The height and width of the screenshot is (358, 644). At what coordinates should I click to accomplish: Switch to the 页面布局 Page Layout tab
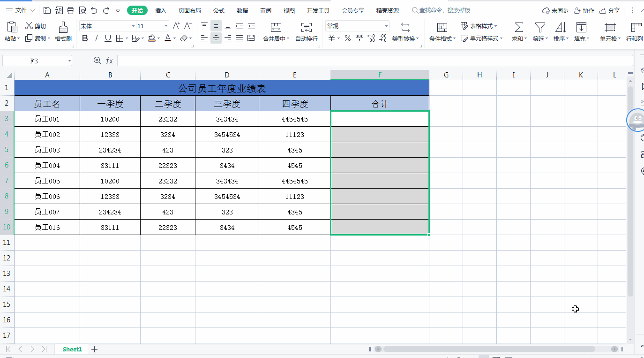point(190,10)
